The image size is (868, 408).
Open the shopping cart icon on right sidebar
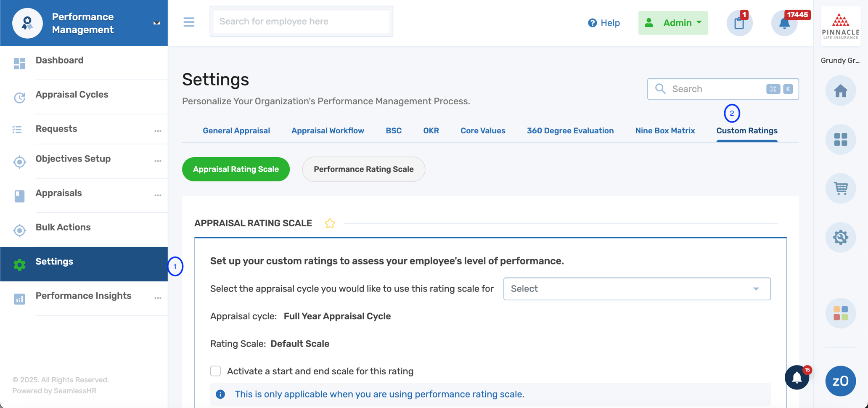click(x=840, y=188)
